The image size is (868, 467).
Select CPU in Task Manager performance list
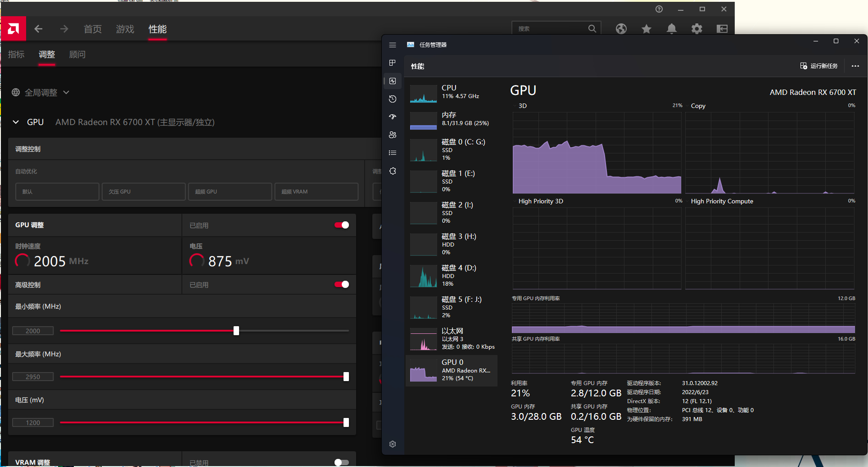point(452,93)
